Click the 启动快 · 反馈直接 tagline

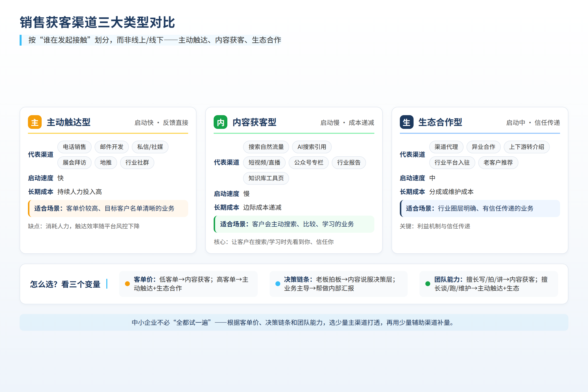pos(161,123)
